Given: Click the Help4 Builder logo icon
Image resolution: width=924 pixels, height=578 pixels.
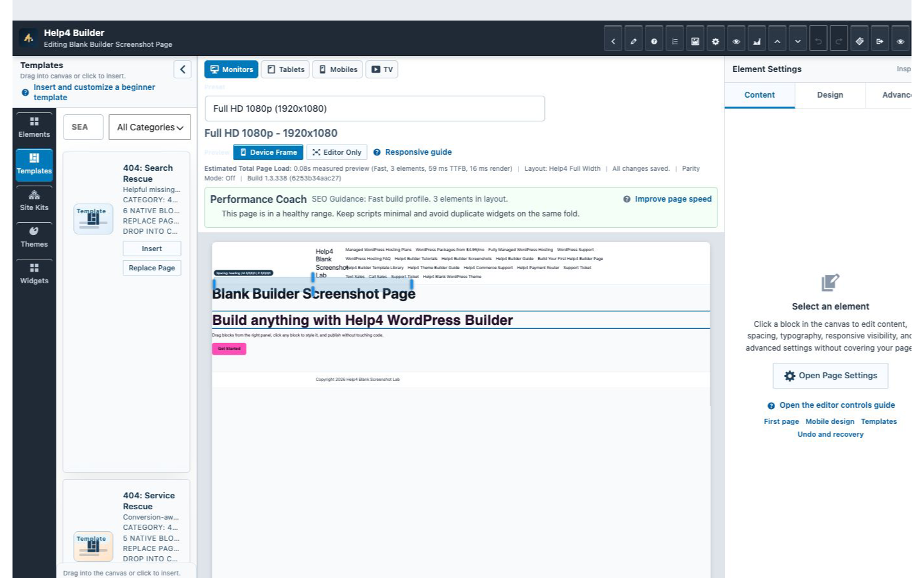Looking at the screenshot, I should (28, 38).
